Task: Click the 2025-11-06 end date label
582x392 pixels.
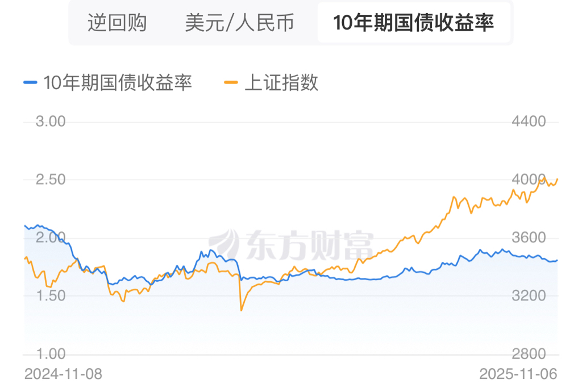Action: [518, 374]
